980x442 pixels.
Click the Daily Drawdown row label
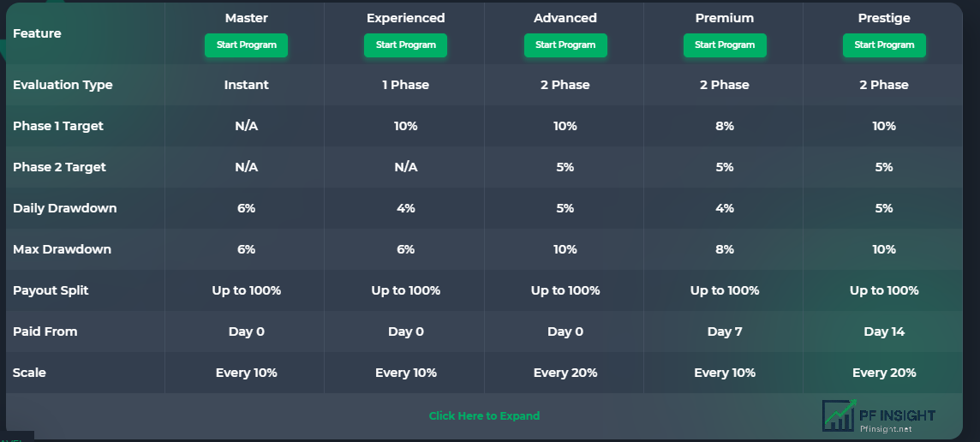(64, 208)
